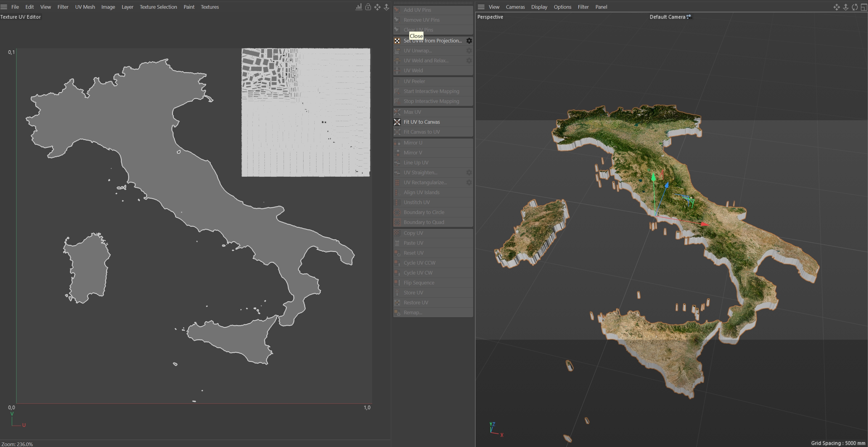Viewport: 868px width, 447px height.
Task: Open the UV editor hamburger menu
Action: [4, 7]
